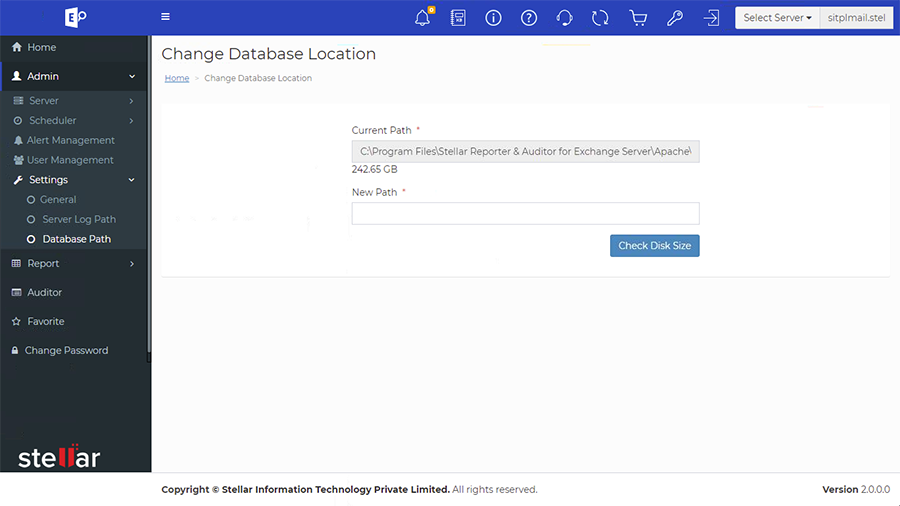Click the shopping cart buy icon

click(x=638, y=18)
